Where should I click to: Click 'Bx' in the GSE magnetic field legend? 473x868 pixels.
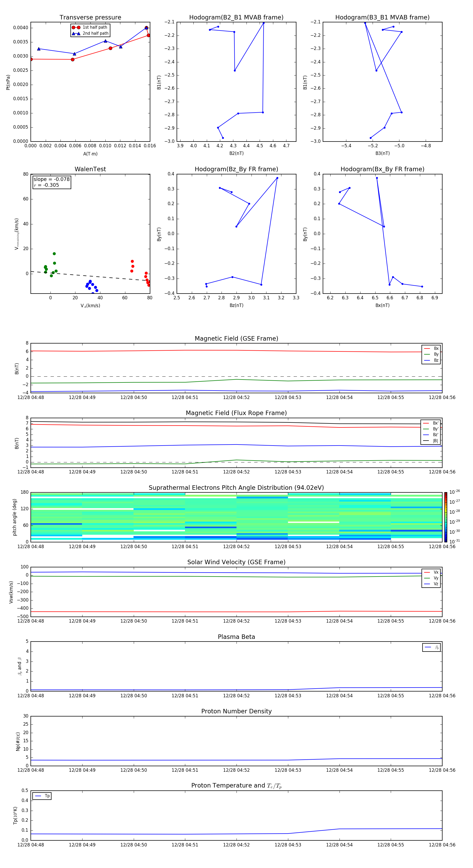coord(436,349)
